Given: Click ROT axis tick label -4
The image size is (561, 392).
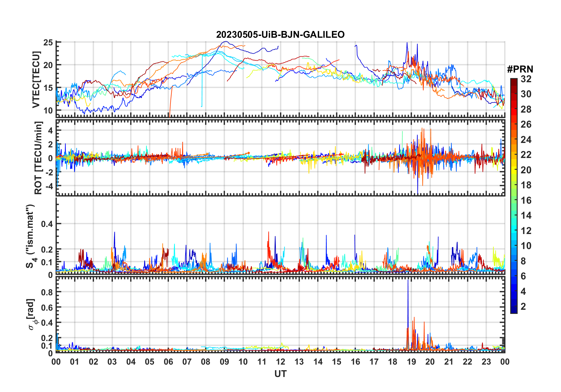Looking at the screenshot, I should (49, 186).
